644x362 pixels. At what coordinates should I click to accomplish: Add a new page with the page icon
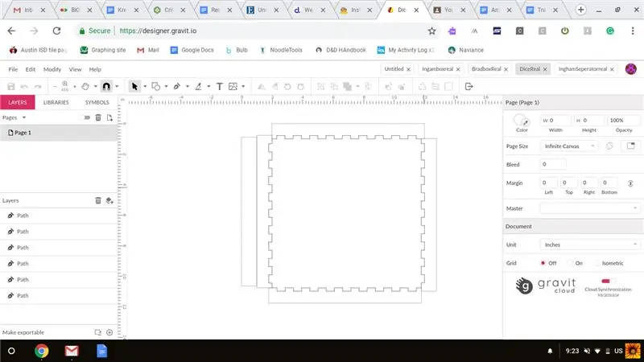(109, 117)
